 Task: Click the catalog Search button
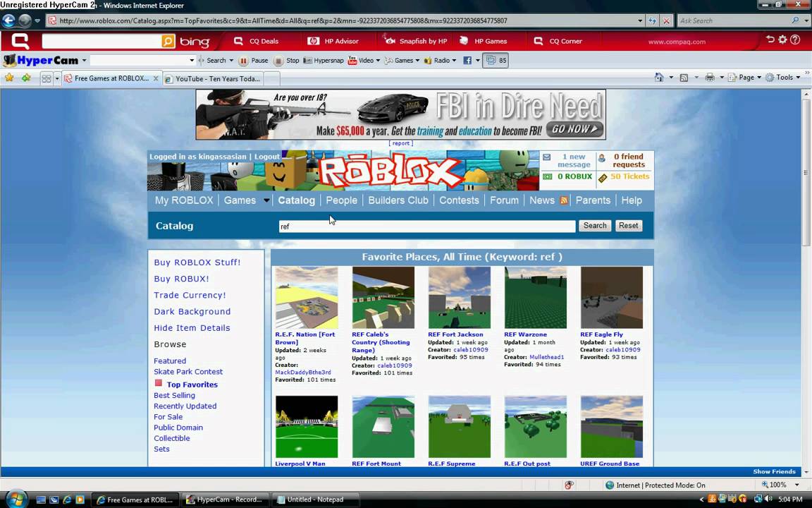[x=594, y=226]
